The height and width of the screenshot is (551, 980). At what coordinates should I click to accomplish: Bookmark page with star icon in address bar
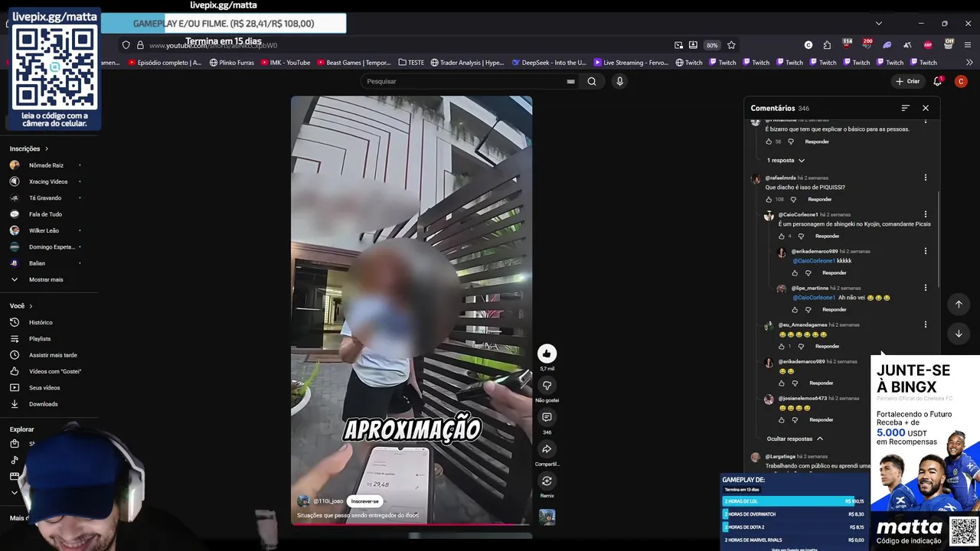(731, 45)
